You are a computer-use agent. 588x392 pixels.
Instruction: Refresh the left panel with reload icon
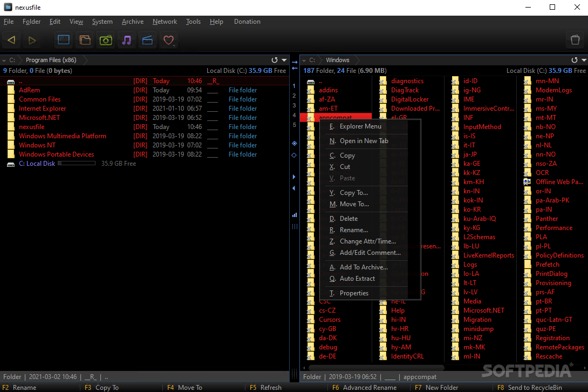point(275,60)
